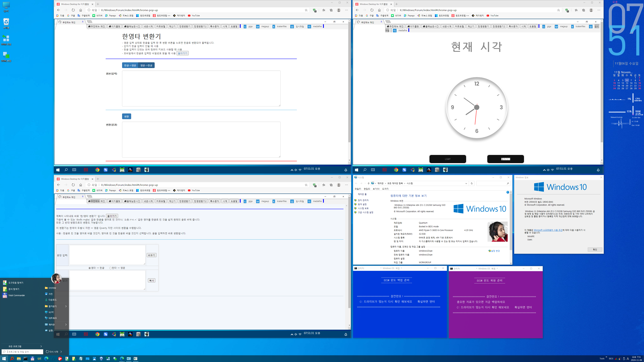Click 확인 in the Windows 정보 dialog
644x362 pixels.
click(x=595, y=250)
